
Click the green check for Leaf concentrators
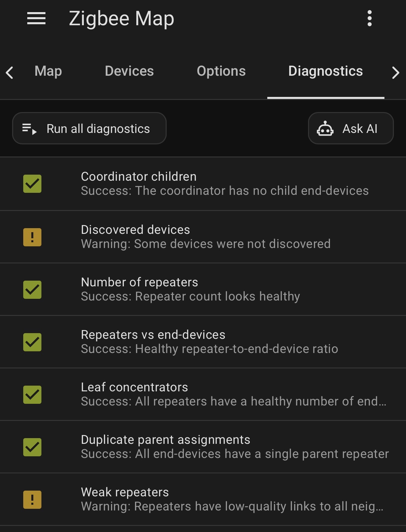(x=32, y=395)
